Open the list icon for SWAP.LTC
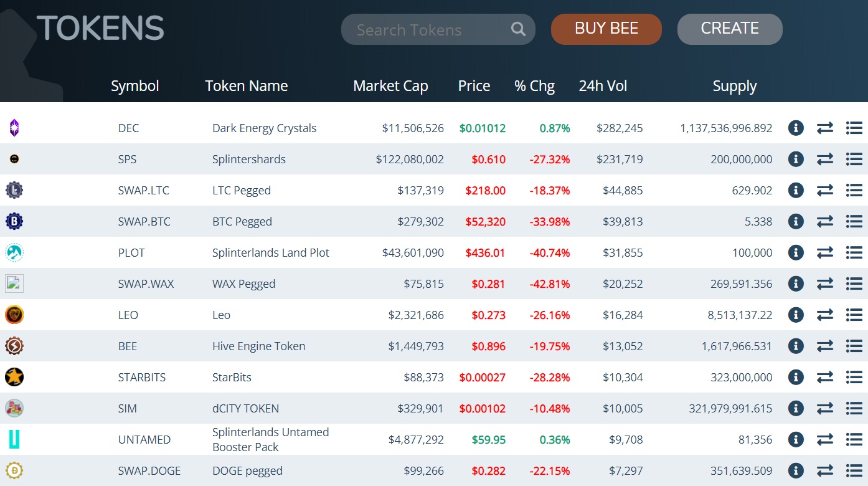 click(854, 190)
